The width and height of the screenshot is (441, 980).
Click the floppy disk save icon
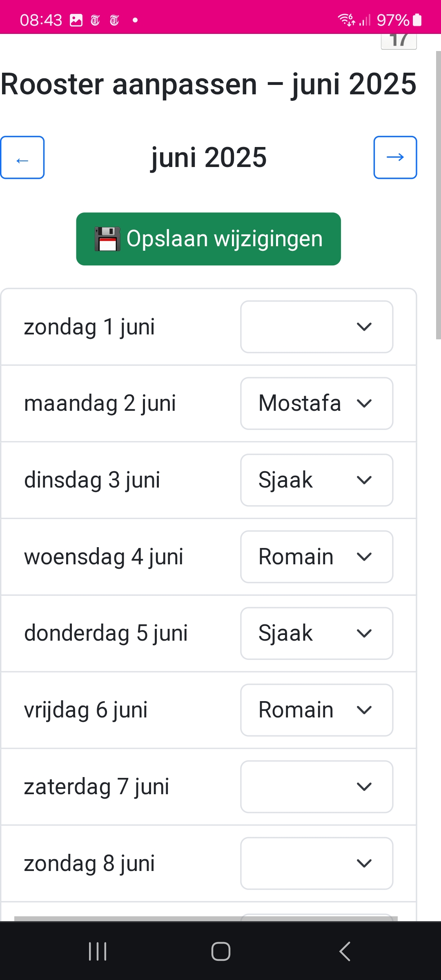[x=107, y=238]
